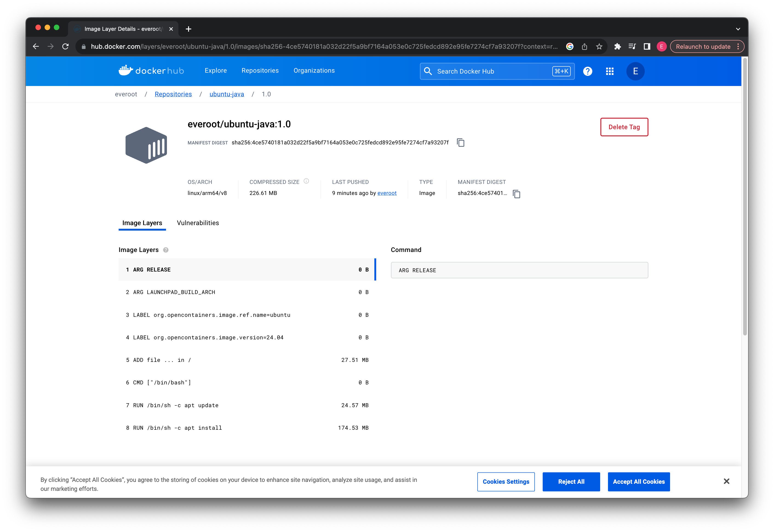This screenshot has width=774, height=532.
Task: Select the Image Layers tab
Action: click(x=142, y=223)
